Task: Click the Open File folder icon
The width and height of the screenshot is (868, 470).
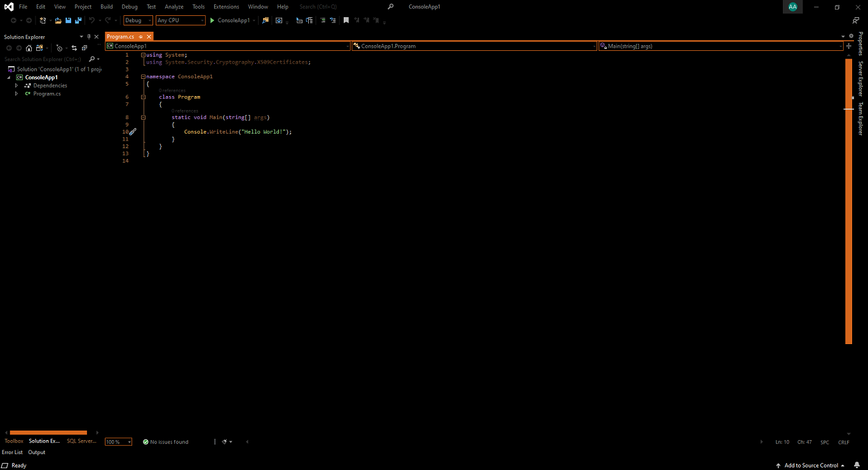Action: tap(58, 20)
